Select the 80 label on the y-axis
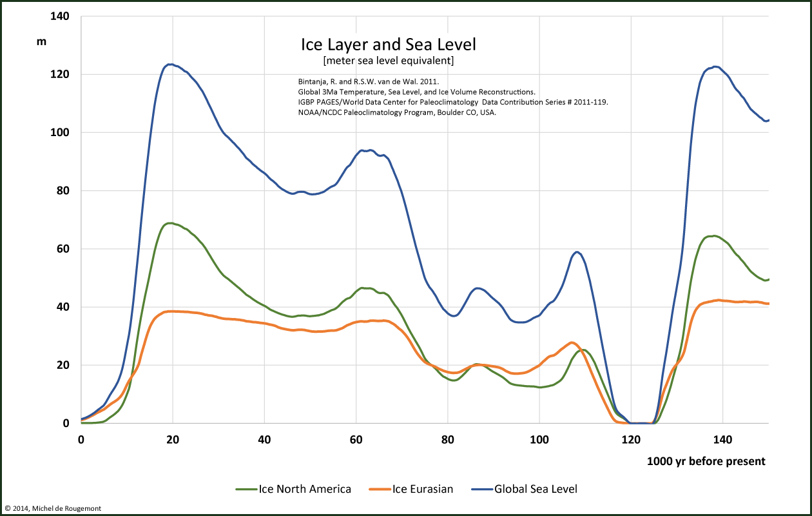 pos(63,191)
